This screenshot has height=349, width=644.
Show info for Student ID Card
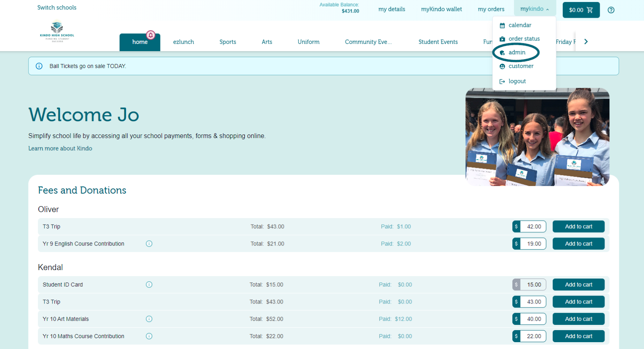[x=149, y=285]
